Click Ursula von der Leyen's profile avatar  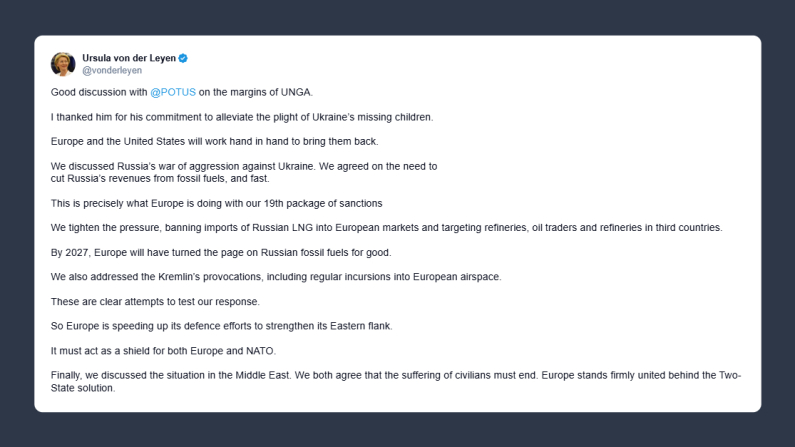click(x=63, y=64)
